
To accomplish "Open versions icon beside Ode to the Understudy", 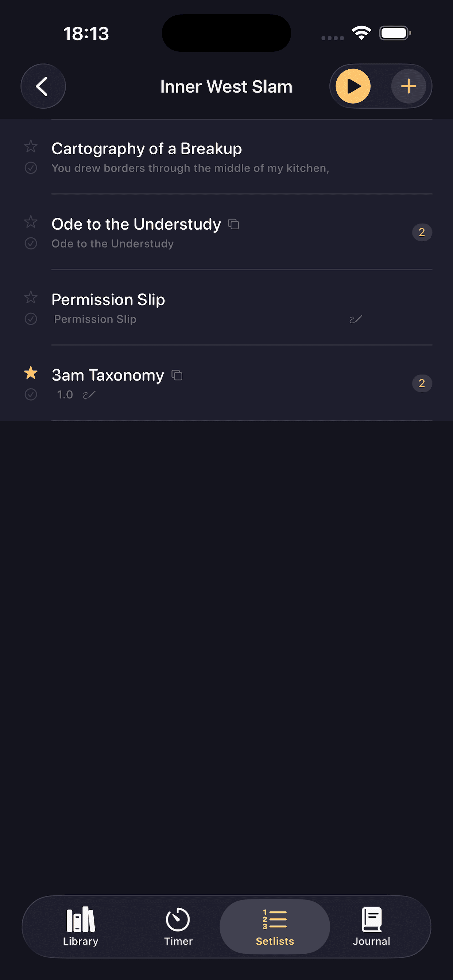I will 233,224.
